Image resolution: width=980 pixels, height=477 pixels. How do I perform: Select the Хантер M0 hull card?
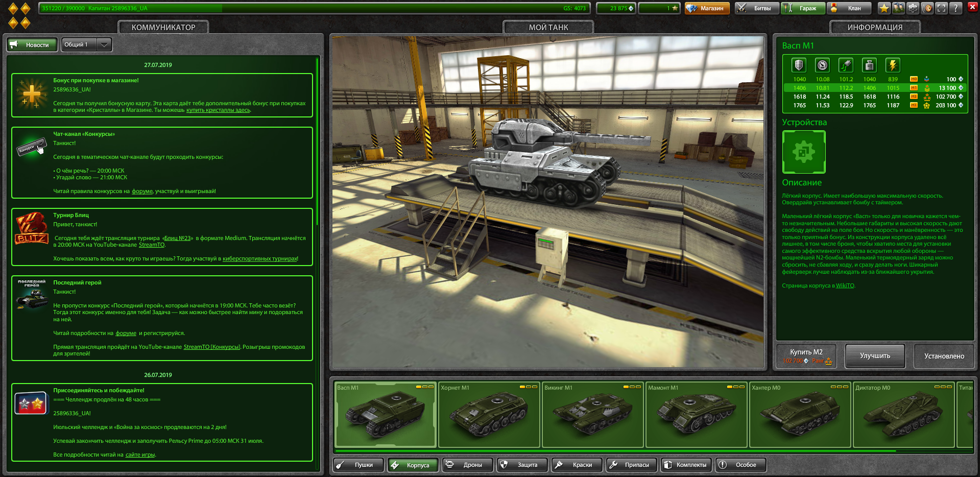800,415
